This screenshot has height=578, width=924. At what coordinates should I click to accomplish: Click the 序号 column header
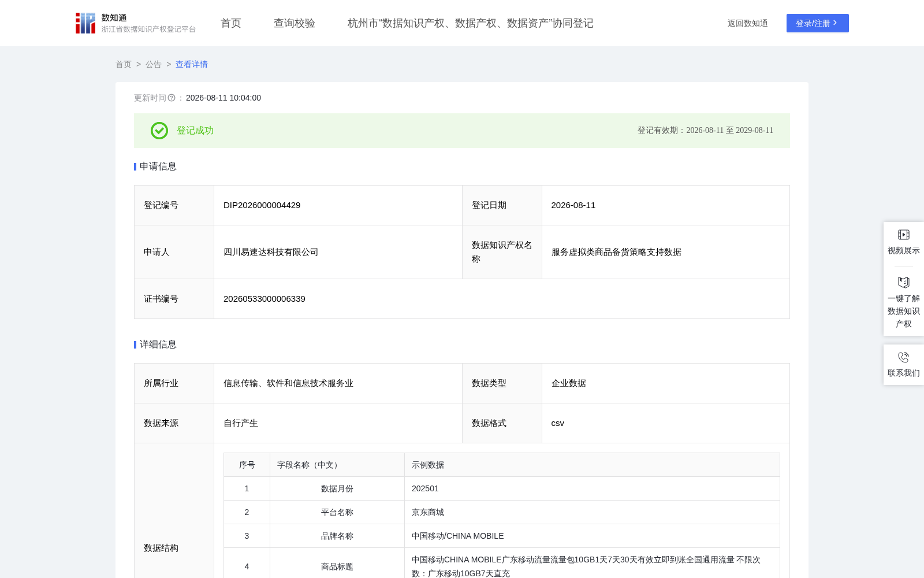pyautogui.click(x=247, y=465)
